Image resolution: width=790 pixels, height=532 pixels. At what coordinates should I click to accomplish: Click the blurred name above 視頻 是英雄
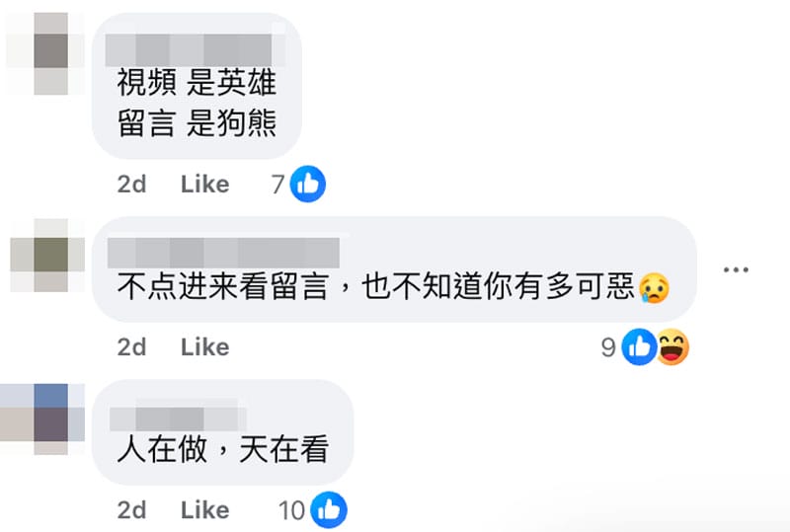click(x=196, y=49)
